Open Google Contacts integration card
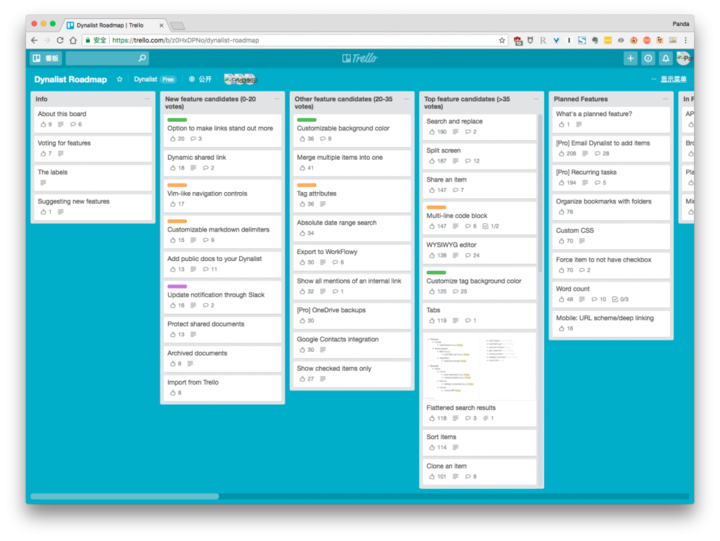The height and width of the screenshot is (541, 720). point(352,344)
